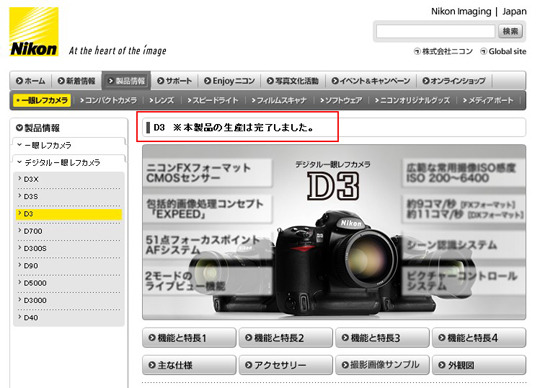Open 機能と特長2 button

tap(285, 338)
